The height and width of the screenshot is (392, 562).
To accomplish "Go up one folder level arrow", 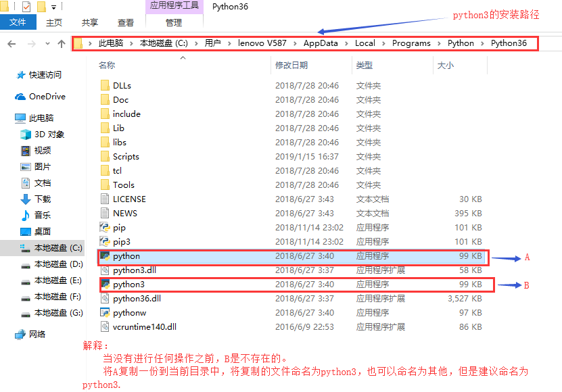I will click(62, 44).
